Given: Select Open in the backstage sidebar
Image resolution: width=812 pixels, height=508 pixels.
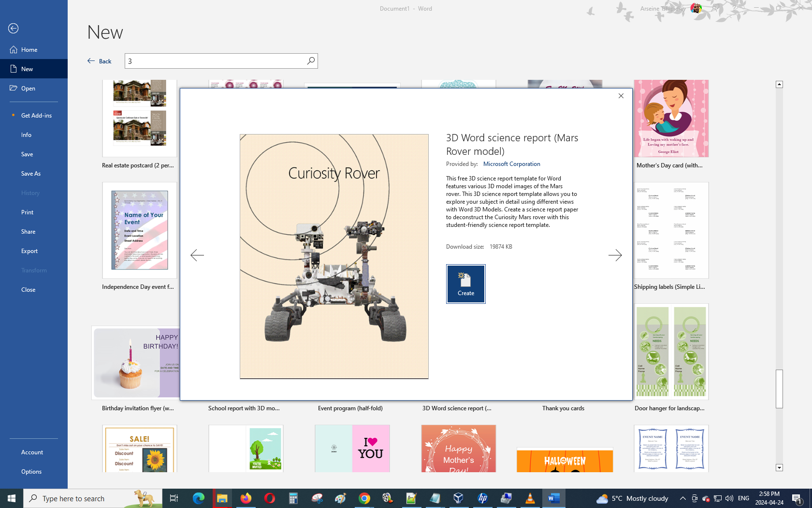Looking at the screenshot, I should 28,89.
